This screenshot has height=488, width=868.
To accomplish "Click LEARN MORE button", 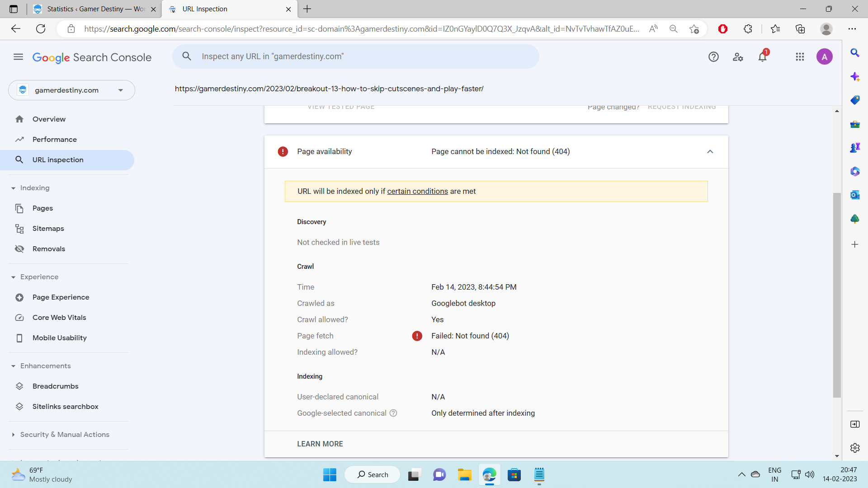I will (x=320, y=444).
